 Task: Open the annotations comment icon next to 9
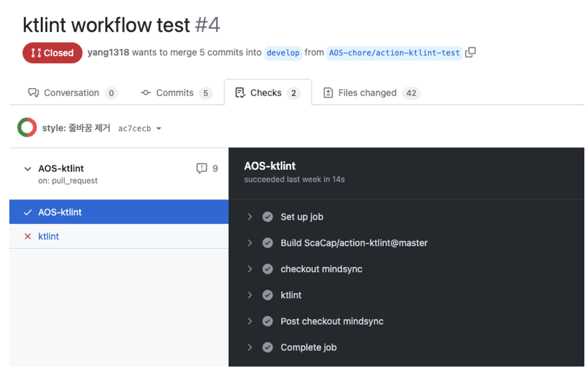(201, 168)
